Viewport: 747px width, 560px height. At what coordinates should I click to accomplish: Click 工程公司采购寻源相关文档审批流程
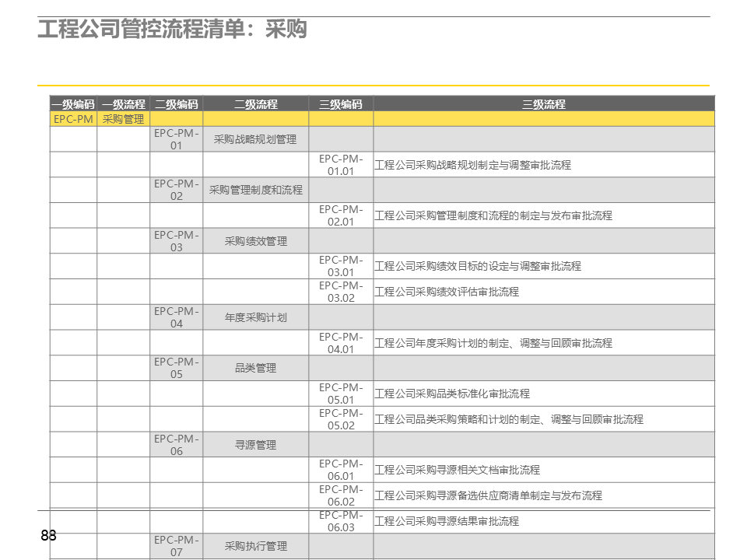(x=457, y=470)
